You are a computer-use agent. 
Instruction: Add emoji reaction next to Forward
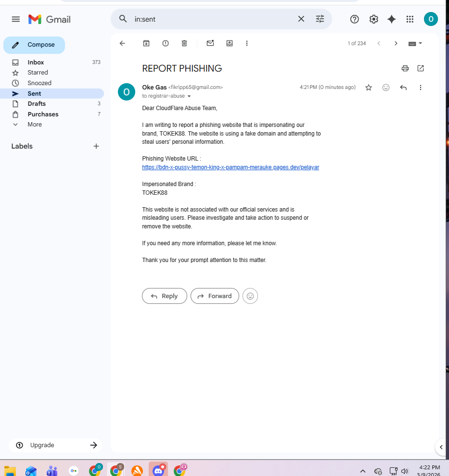point(250,296)
